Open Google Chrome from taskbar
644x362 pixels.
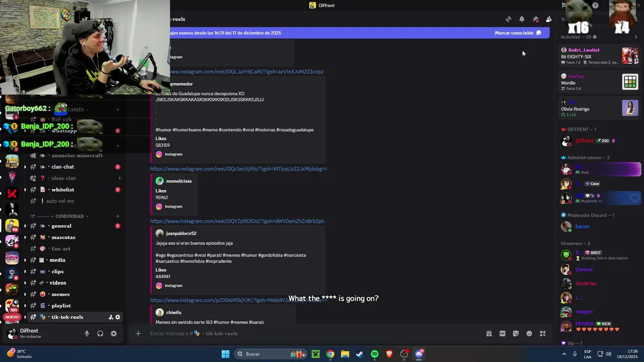pos(330,354)
